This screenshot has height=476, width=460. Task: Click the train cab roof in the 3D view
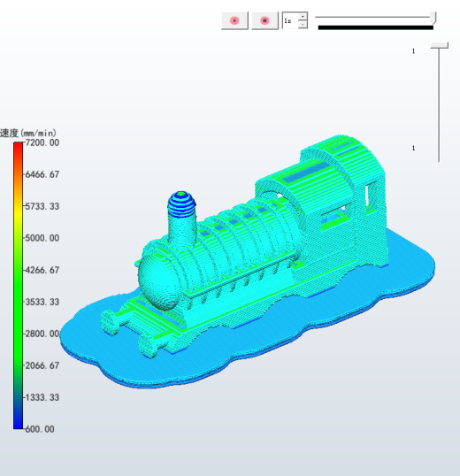(x=343, y=152)
